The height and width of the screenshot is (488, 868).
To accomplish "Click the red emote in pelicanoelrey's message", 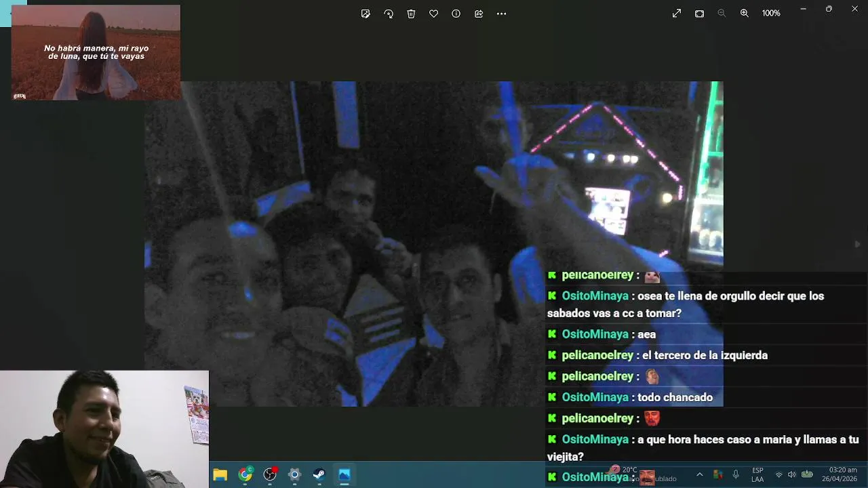I will (x=652, y=418).
